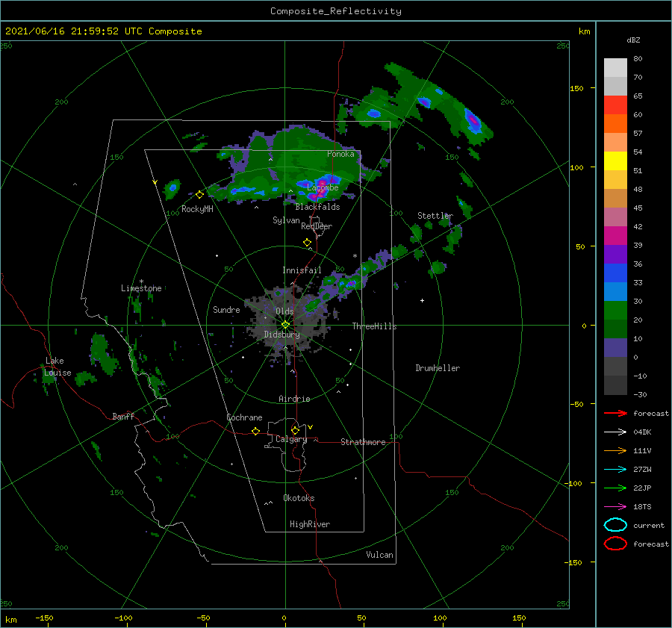Click the Olds city label
The width and height of the screenshot is (672, 628).
[x=284, y=311]
